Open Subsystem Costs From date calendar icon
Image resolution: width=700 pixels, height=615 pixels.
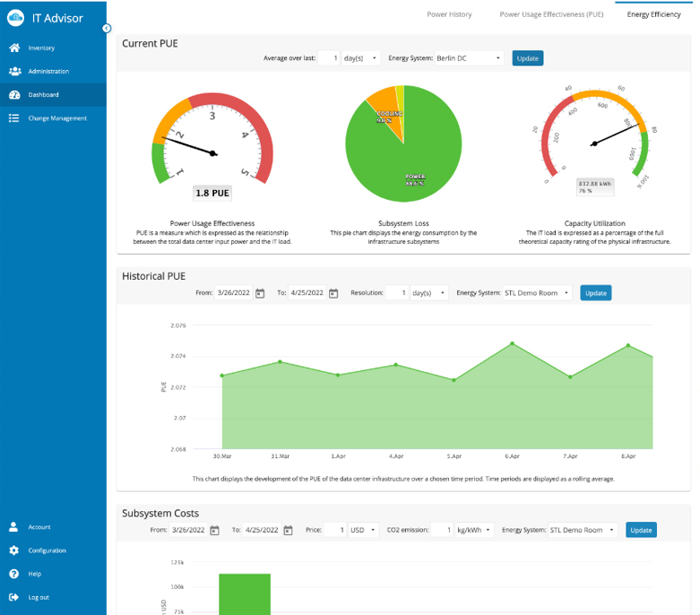click(x=215, y=530)
